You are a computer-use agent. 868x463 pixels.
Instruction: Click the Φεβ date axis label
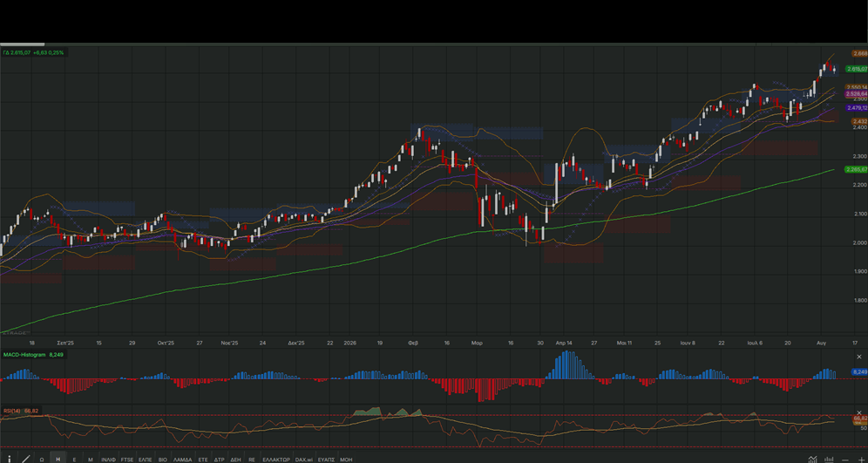point(413,343)
